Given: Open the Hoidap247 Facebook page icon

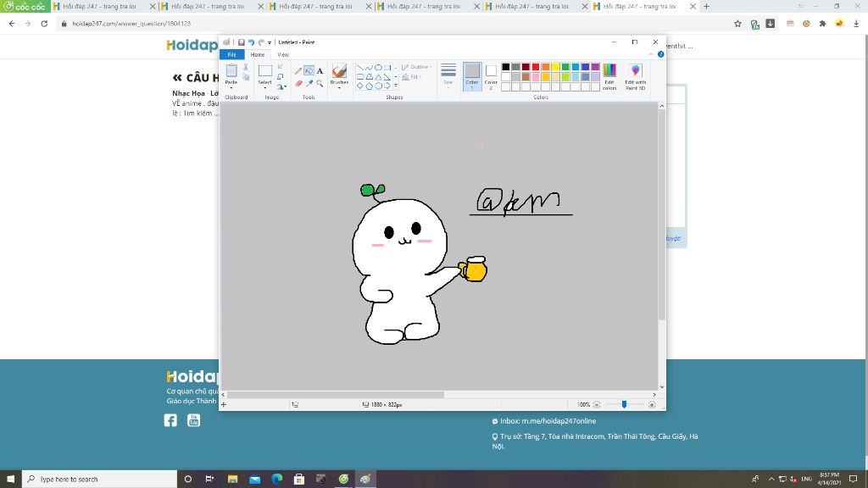Looking at the screenshot, I should pyautogui.click(x=170, y=420).
